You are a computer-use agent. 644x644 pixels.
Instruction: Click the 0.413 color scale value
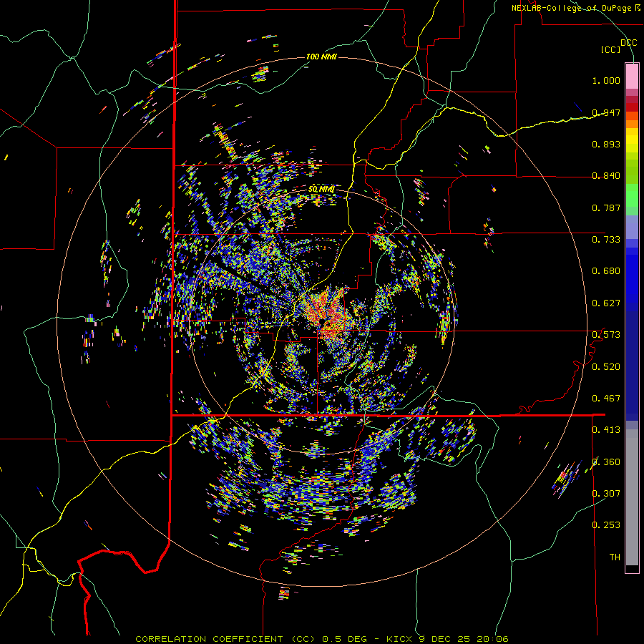tap(606, 430)
